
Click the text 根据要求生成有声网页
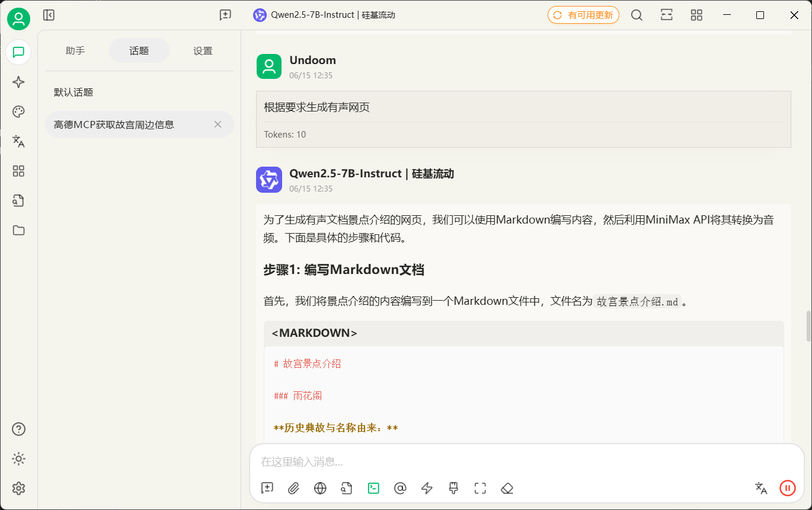click(317, 107)
